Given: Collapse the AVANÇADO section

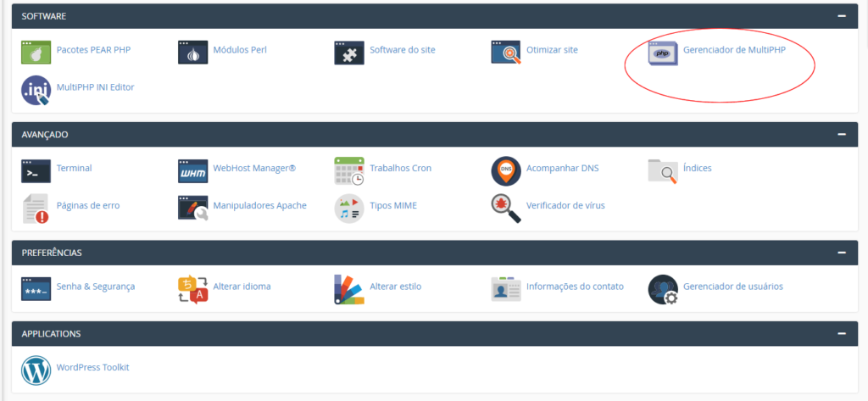Looking at the screenshot, I should pos(841,134).
